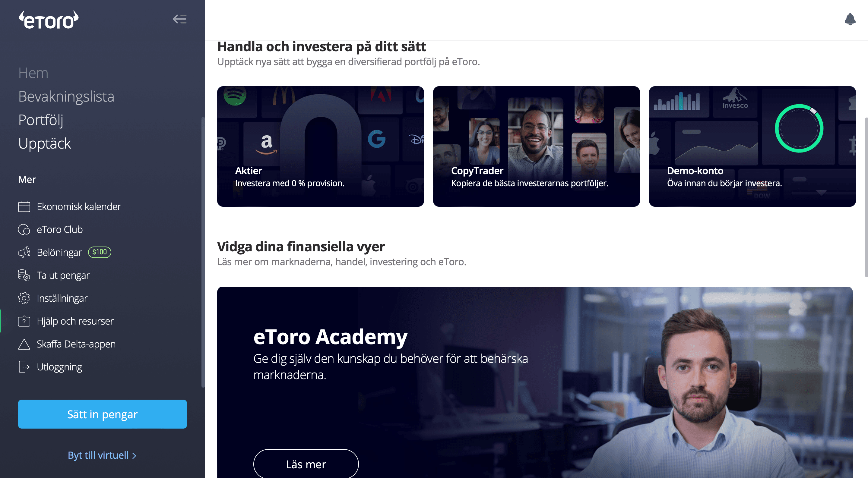The image size is (868, 478).
Task: Open notifications bell icon
Action: [x=850, y=19]
